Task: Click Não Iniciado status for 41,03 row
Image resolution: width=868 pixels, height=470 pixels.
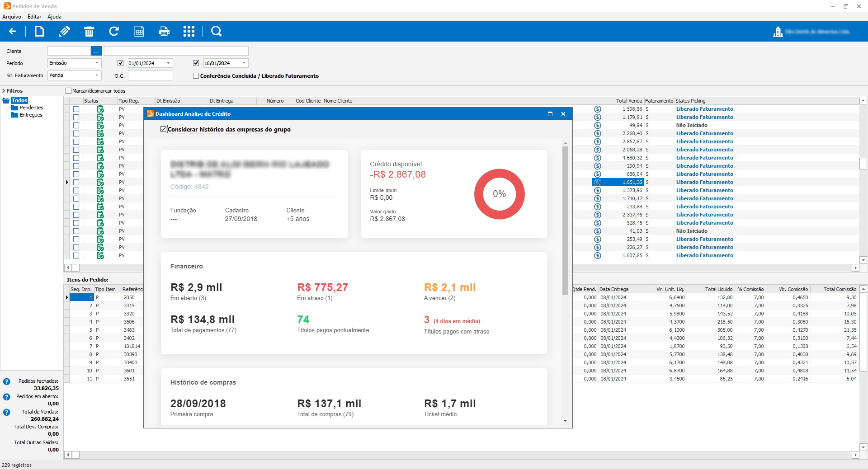Action: pos(692,231)
